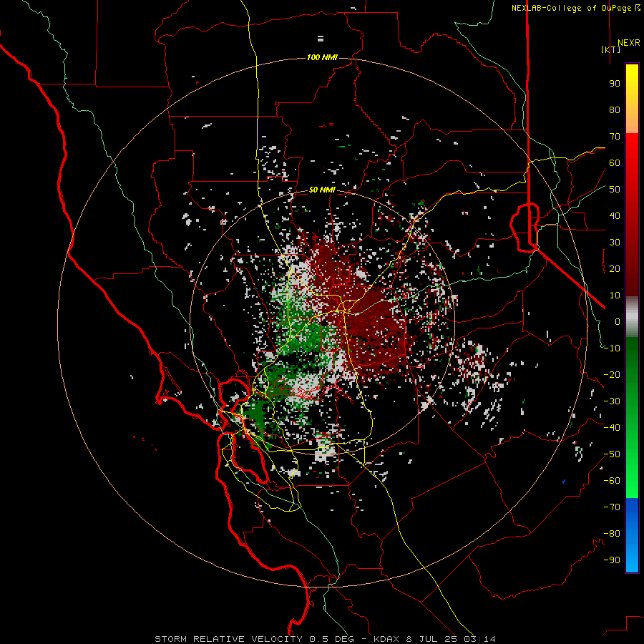Click the -10 value on the velocity scale
Screen dimensions: 644x644
click(x=612, y=348)
